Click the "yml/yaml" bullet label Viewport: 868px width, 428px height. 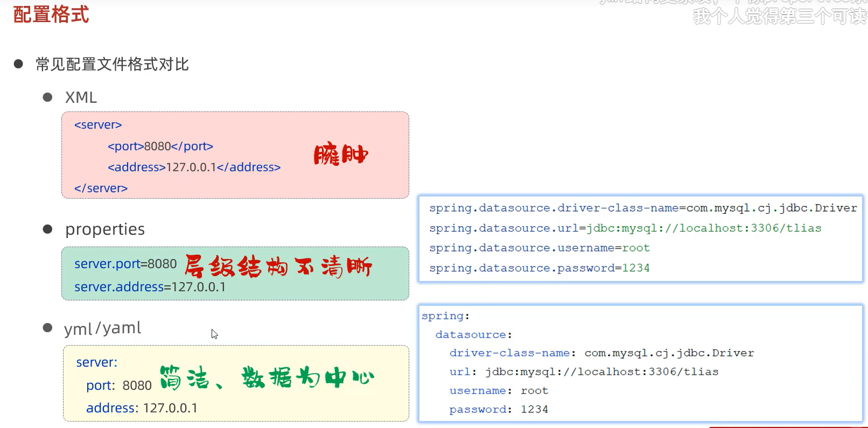(x=102, y=328)
